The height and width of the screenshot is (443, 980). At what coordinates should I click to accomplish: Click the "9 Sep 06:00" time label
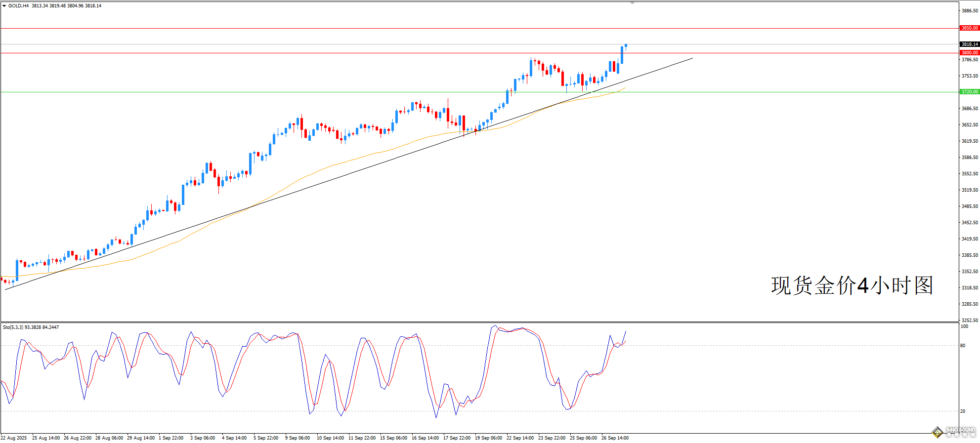(298, 438)
